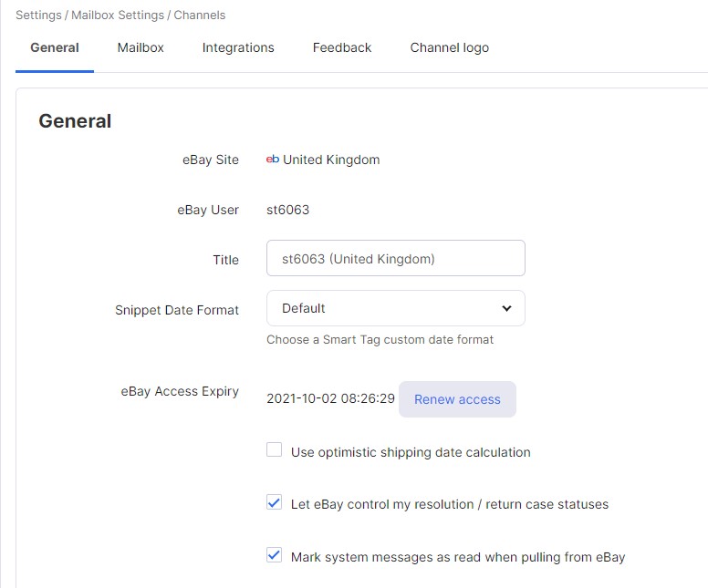Navigate to Settings in the breadcrumb

click(x=38, y=15)
